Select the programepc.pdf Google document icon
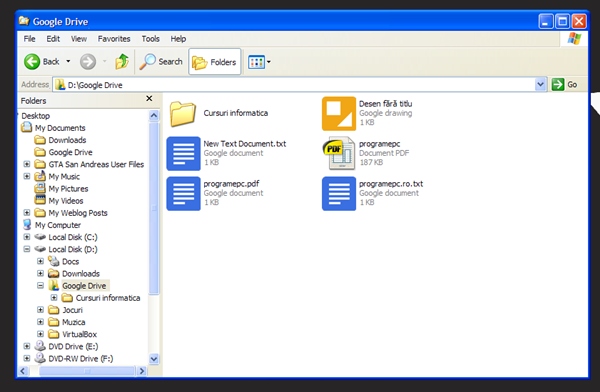Image resolution: width=600 pixels, height=392 pixels. pos(183,193)
